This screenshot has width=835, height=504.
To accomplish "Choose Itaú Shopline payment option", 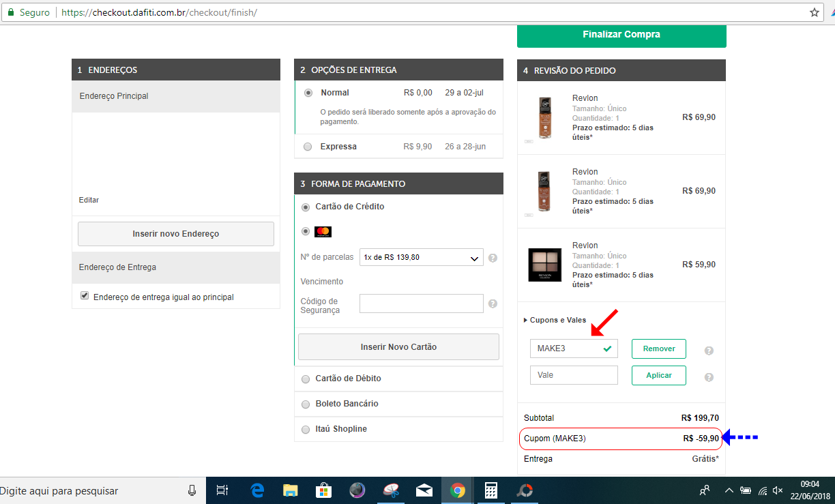I will point(306,429).
